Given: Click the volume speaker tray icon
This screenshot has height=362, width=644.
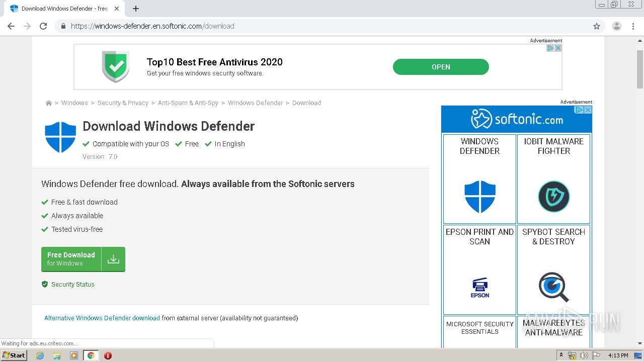Looking at the screenshot, I should point(584,355).
